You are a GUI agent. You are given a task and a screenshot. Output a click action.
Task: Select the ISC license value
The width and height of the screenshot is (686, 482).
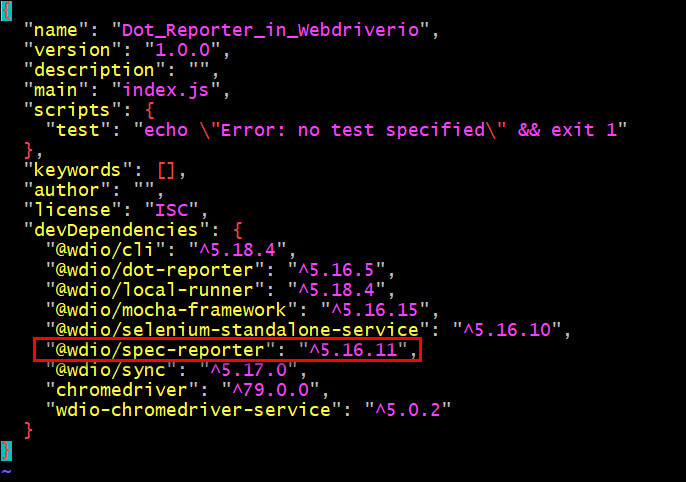(x=172, y=210)
